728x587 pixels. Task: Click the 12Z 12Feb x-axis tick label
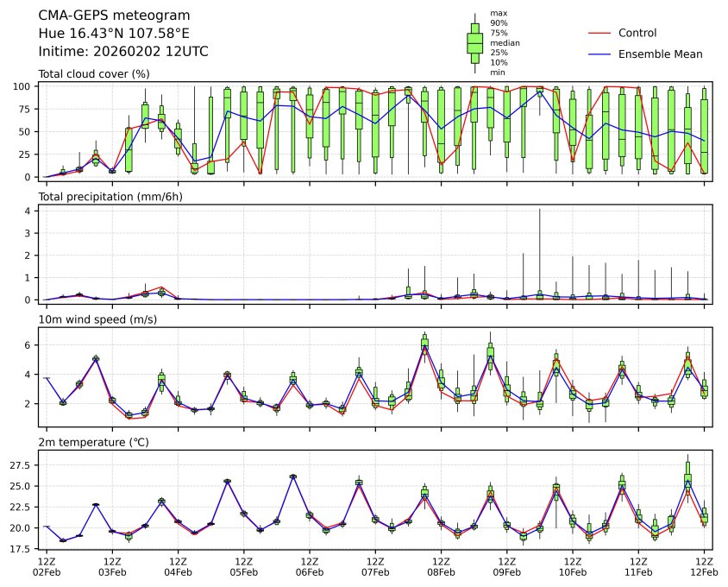(x=704, y=566)
